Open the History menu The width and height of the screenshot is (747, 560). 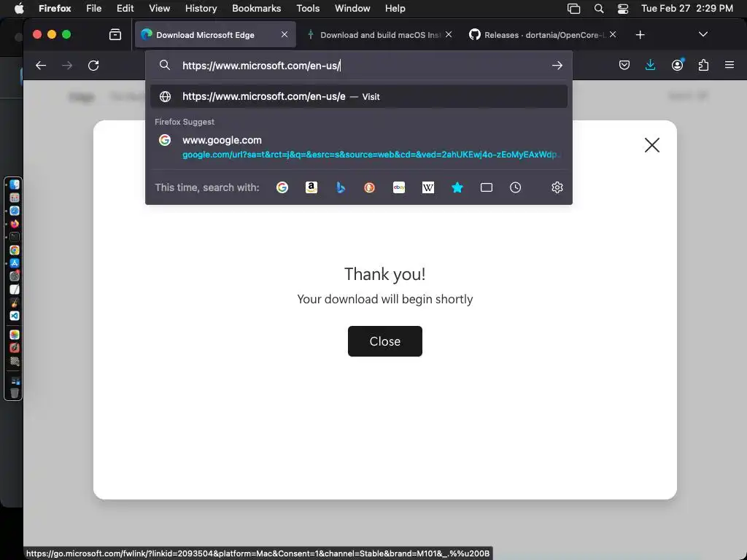(x=201, y=9)
